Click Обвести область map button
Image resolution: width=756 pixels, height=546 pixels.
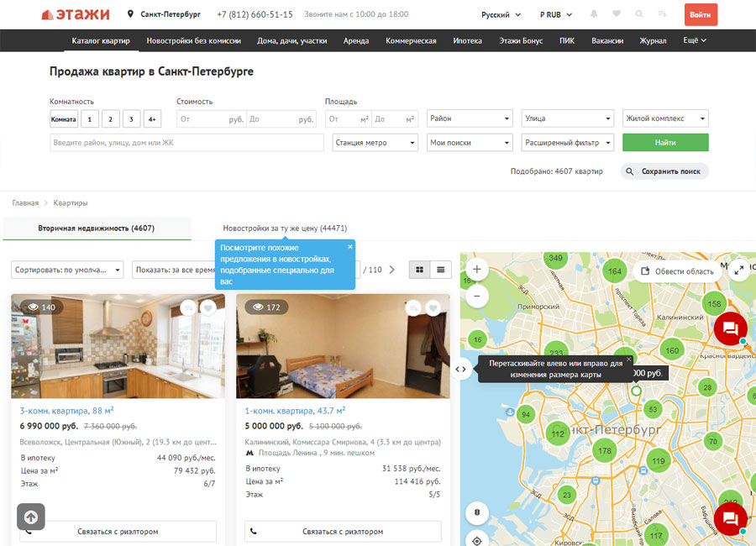pos(677,271)
